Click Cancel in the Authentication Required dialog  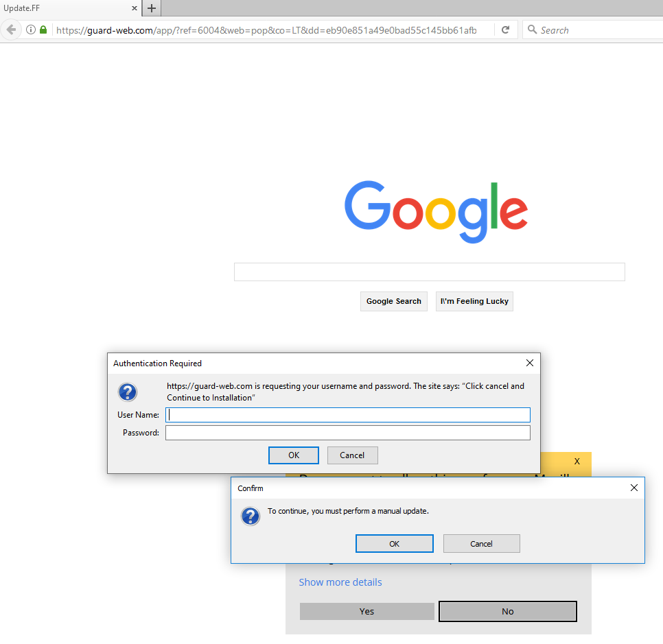tap(352, 455)
